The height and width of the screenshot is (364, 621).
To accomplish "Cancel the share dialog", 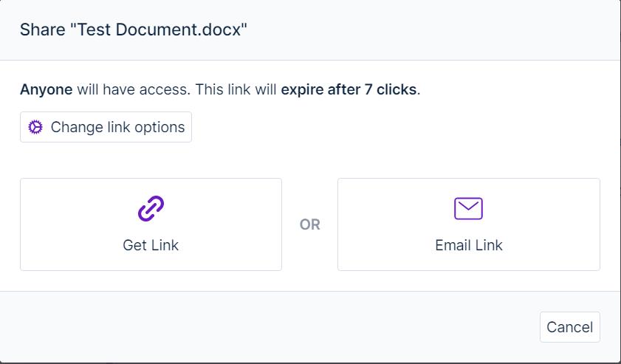I will [x=570, y=327].
